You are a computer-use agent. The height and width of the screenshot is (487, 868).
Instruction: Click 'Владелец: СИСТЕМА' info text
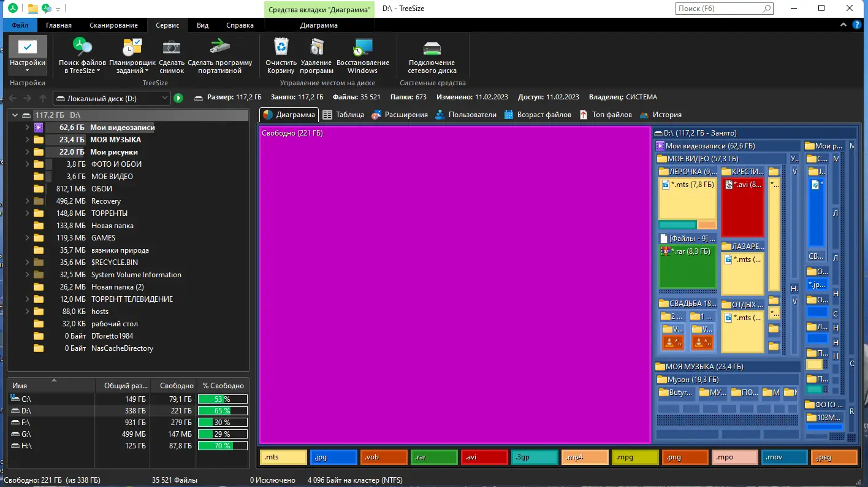[622, 98]
